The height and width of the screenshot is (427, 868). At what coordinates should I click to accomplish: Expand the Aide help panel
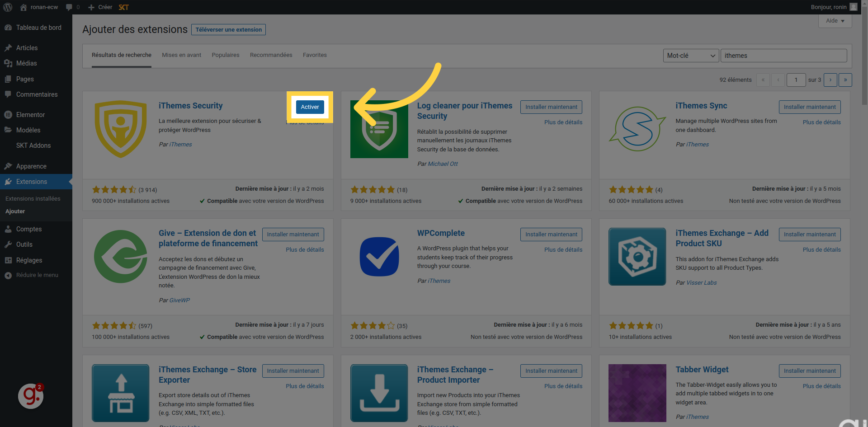(x=835, y=21)
